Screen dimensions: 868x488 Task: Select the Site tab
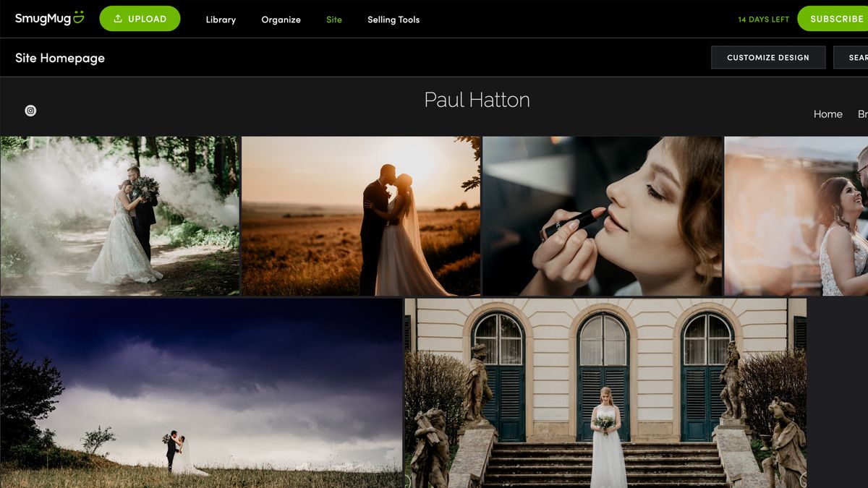tap(333, 20)
